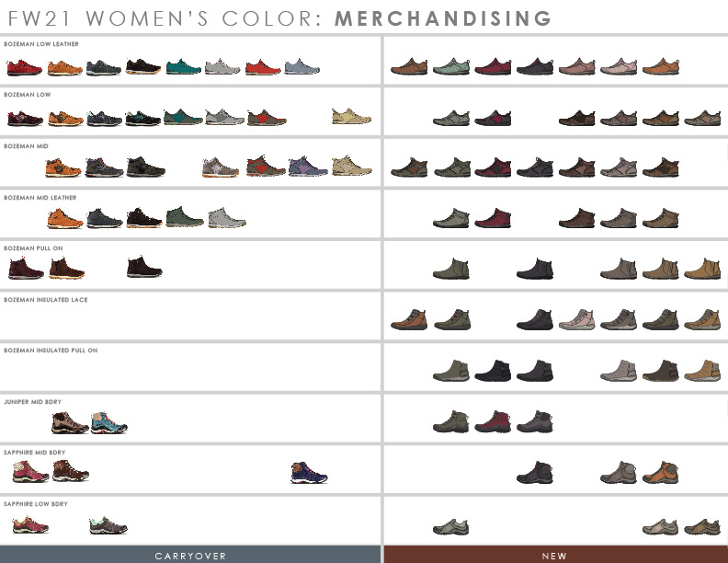
Task: Select the teal Juniper Mid BDry carryover boot
Action: pyautogui.click(x=108, y=423)
